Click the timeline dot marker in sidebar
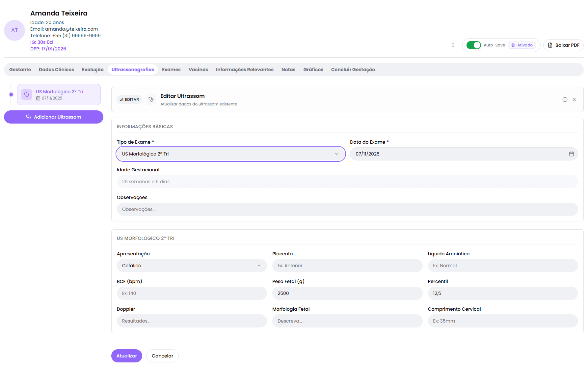The height and width of the screenshot is (370, 588). pyautogui.click(x=11, y=95)
